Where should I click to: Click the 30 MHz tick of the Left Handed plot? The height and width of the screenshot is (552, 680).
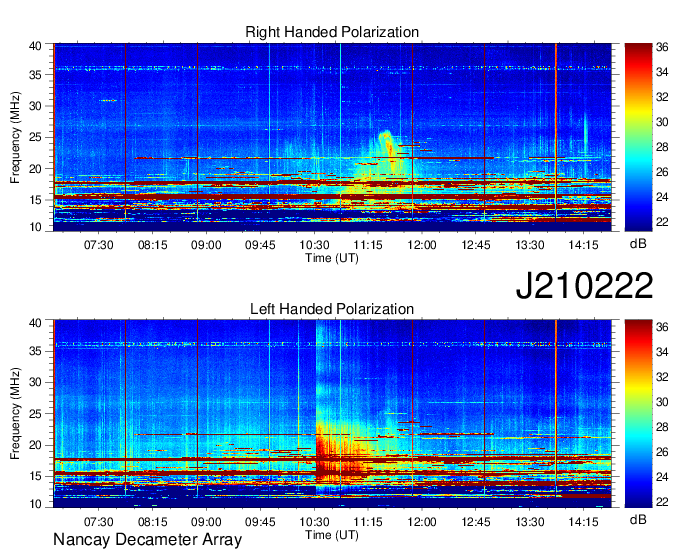[x=35, y=382]
